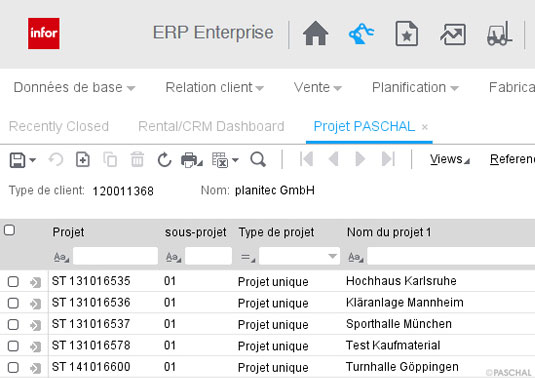This screenshot has height=378, width=535.
Task: Open the Relation client menu
Action: click(x=215, y=87)
